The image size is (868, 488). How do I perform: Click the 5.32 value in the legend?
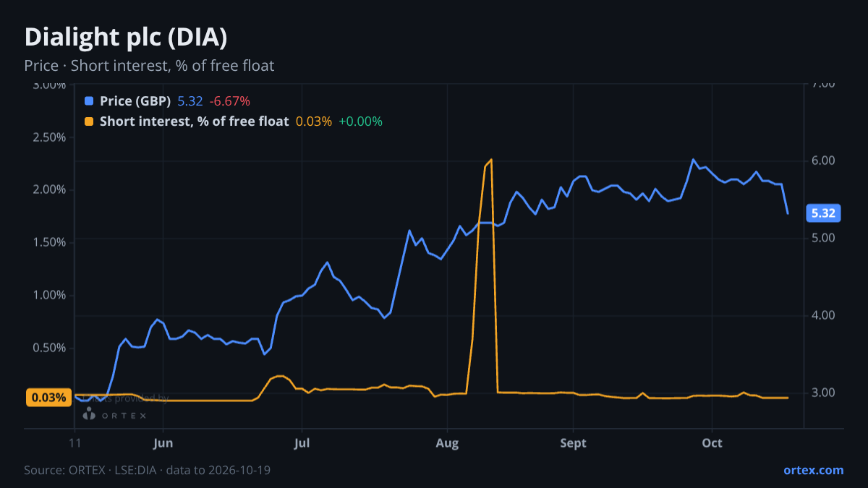190,101
